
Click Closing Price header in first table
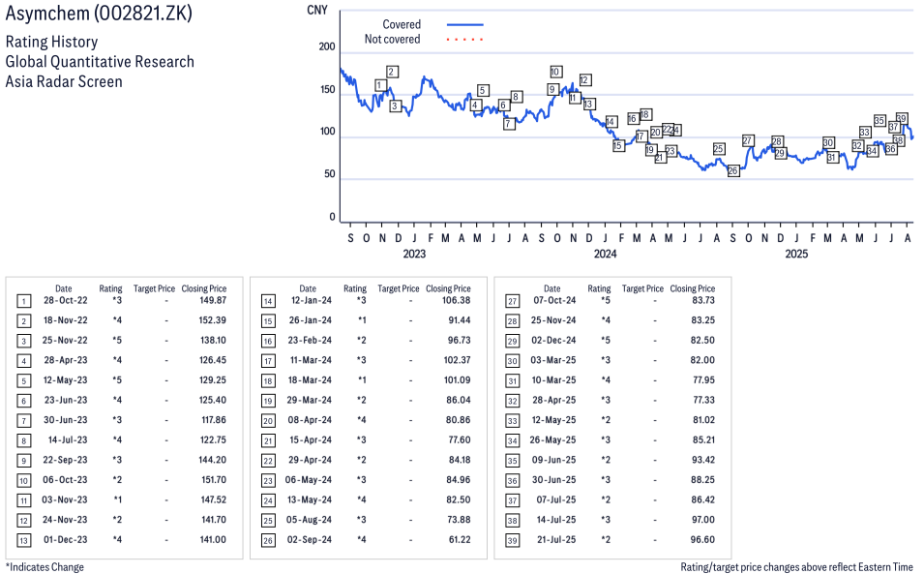click(x=204, y=288)
